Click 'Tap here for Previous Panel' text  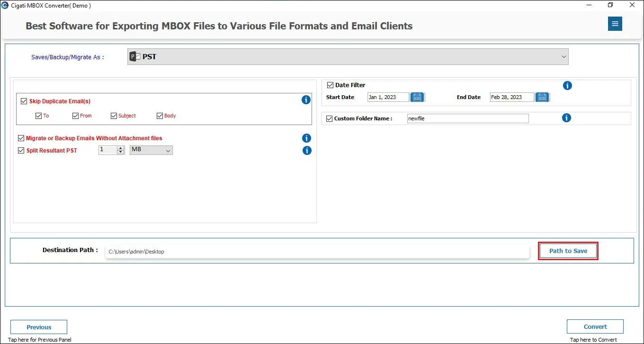(40, 340)
